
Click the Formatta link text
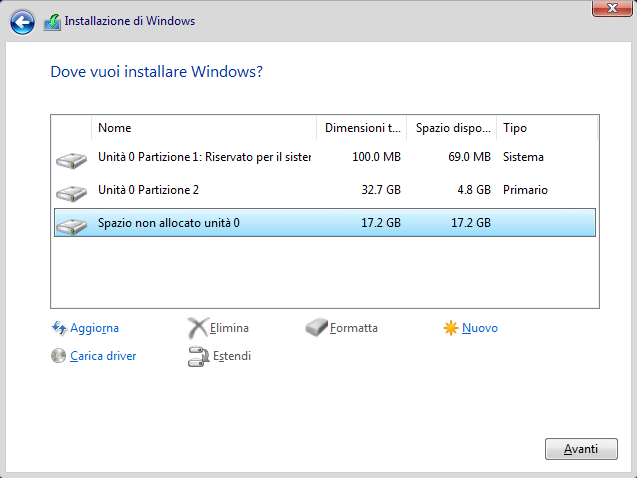coord(353,328)
